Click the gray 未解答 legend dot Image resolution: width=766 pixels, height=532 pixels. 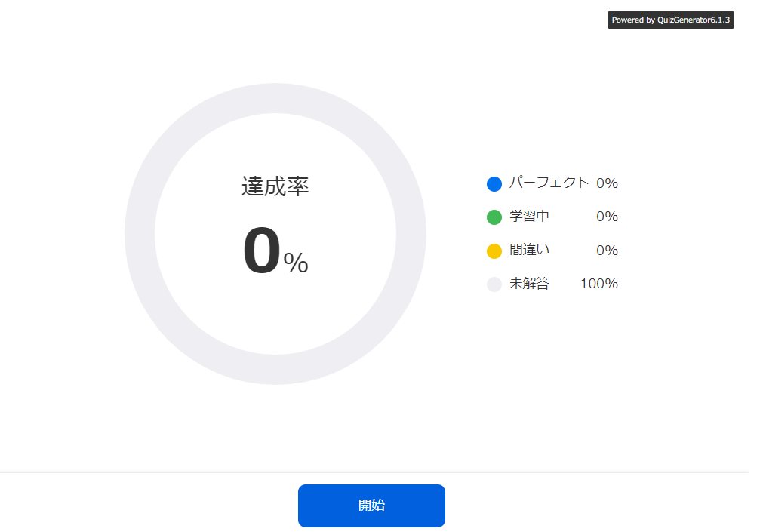point(494,284)
